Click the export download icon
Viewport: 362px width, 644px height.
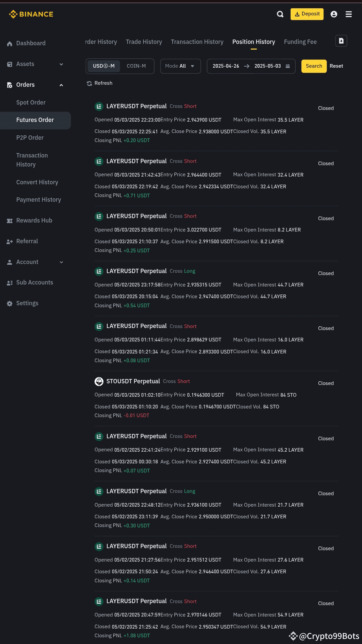[341, 41]
